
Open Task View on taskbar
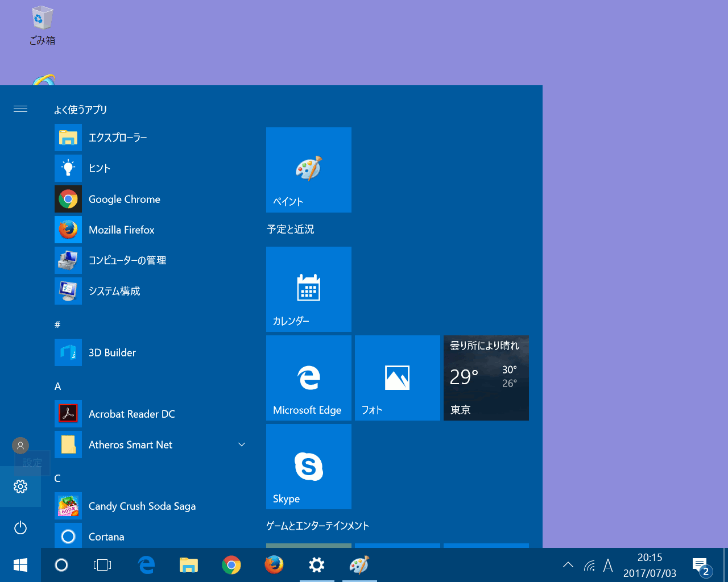102,565
